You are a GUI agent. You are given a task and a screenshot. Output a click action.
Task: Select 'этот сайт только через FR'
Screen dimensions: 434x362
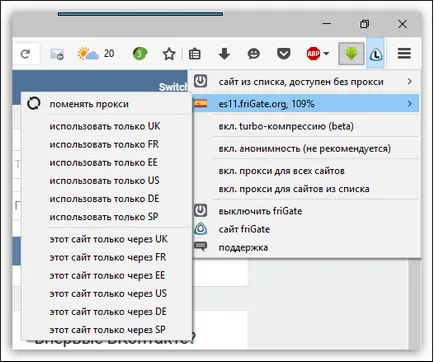[107, 257]
